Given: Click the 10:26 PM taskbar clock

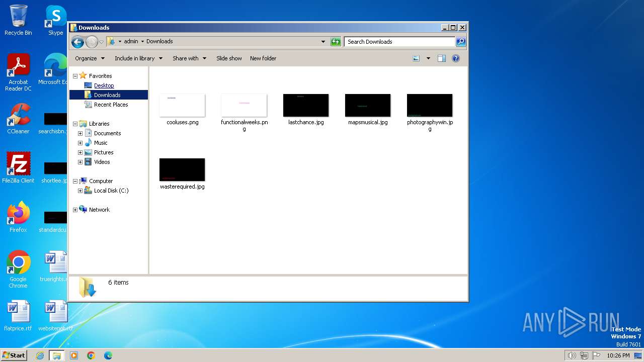Looking at the screenshot, I should coord(618,355).
